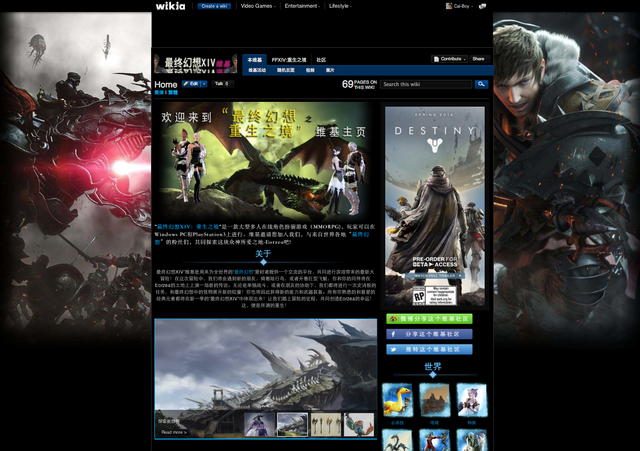
Task: Click Read more on the slider
Action: 174,432
